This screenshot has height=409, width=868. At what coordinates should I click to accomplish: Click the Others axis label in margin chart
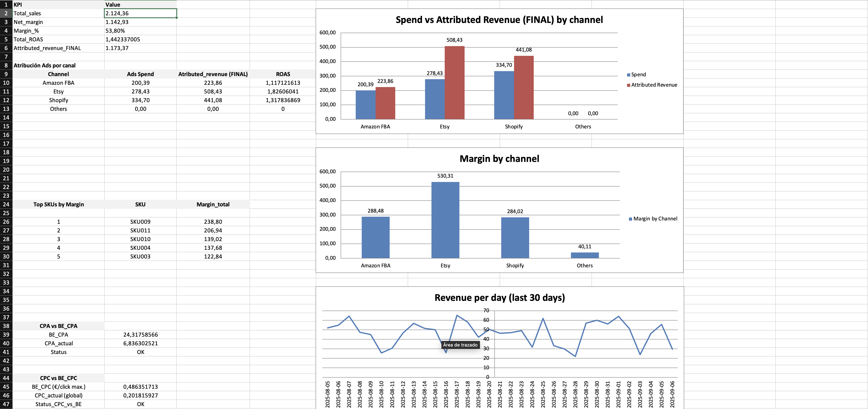pos(585,265)
